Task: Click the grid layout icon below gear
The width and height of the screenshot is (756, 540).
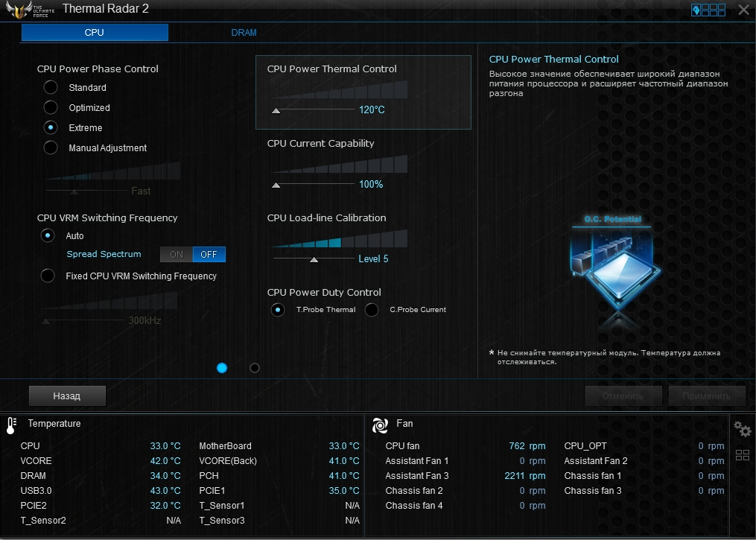Action: tap(743, 454)
